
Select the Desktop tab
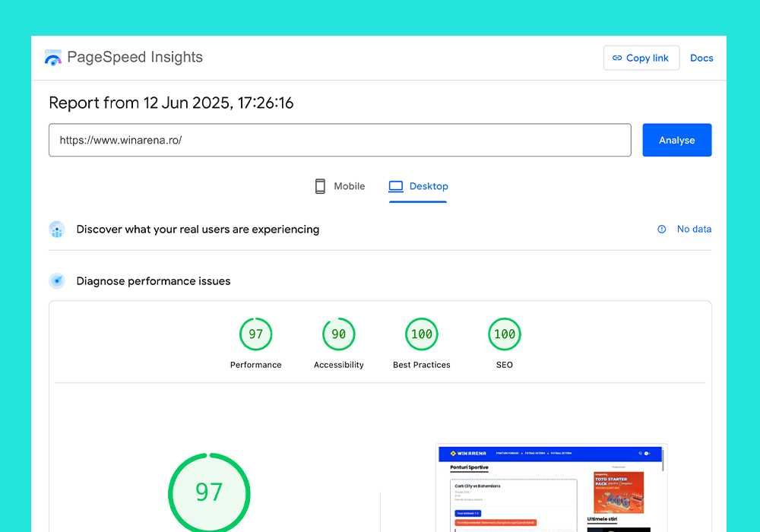click(418, 186)
